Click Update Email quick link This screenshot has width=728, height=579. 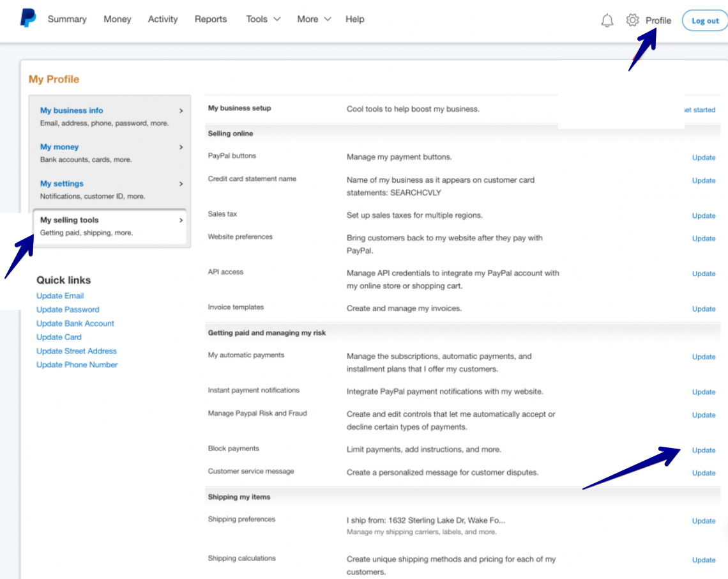(x=60, y=296)
